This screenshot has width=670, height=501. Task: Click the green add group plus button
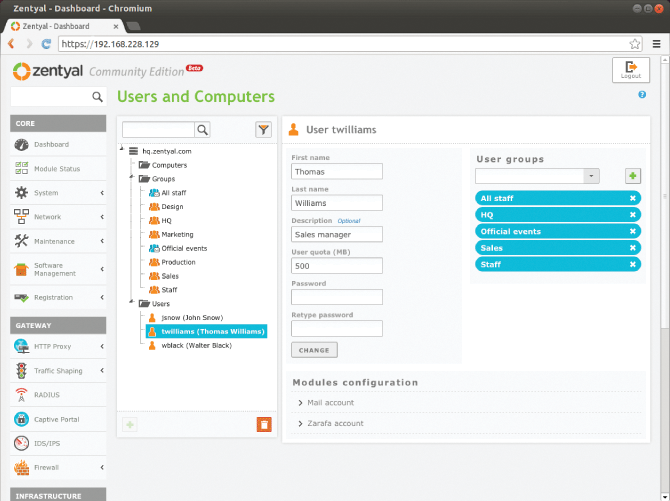point(632,176)
